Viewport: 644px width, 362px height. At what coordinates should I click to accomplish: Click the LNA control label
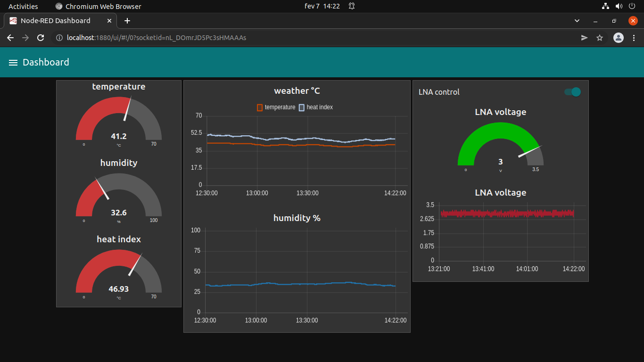pos(439,92)
